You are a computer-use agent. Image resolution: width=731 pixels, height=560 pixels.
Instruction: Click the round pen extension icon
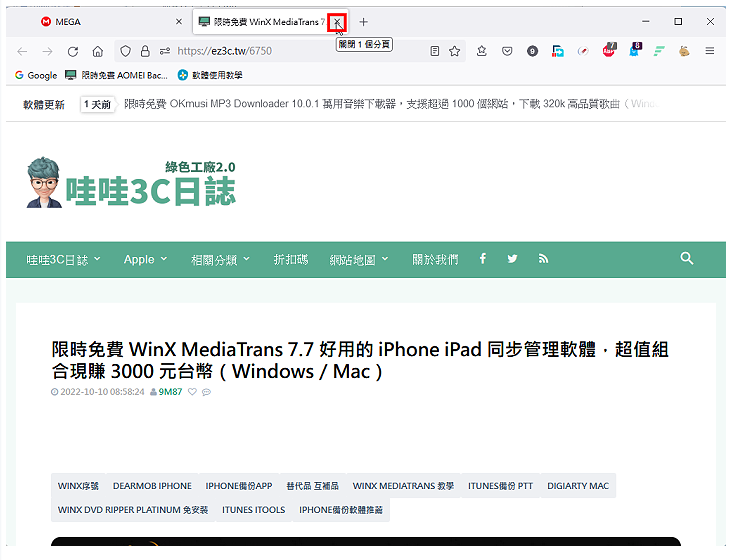[x=583, y=51]
